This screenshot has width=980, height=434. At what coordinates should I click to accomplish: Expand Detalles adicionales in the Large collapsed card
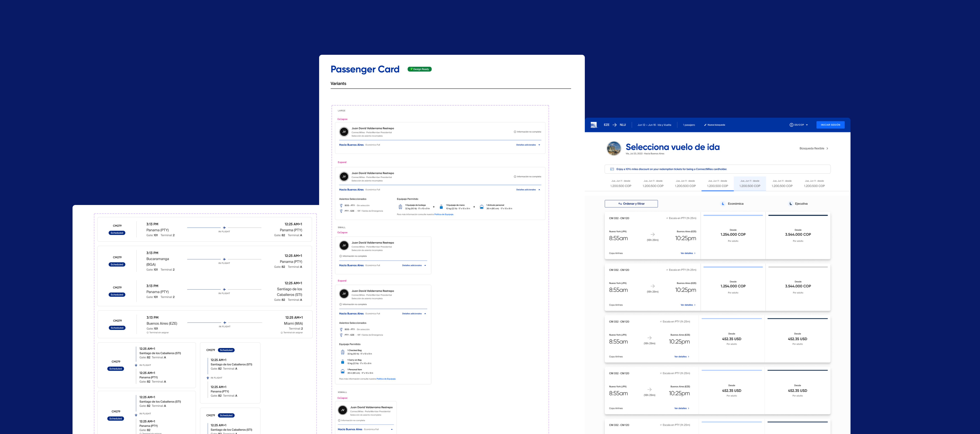click(x=528, y=145)
